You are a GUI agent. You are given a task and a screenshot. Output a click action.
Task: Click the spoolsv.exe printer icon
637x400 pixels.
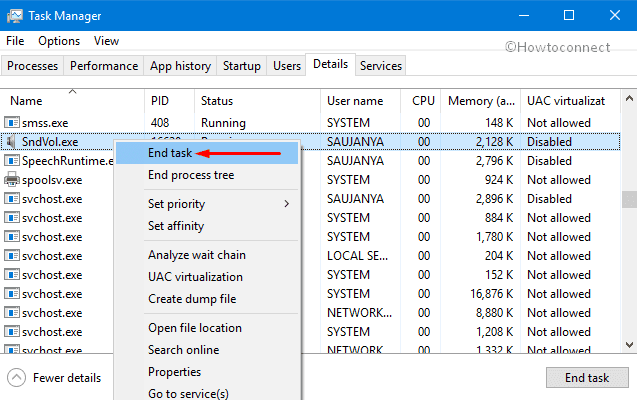11,179
